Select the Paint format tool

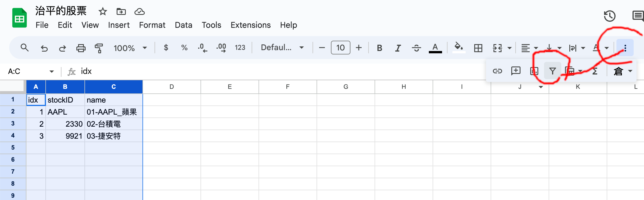[99, 48]
